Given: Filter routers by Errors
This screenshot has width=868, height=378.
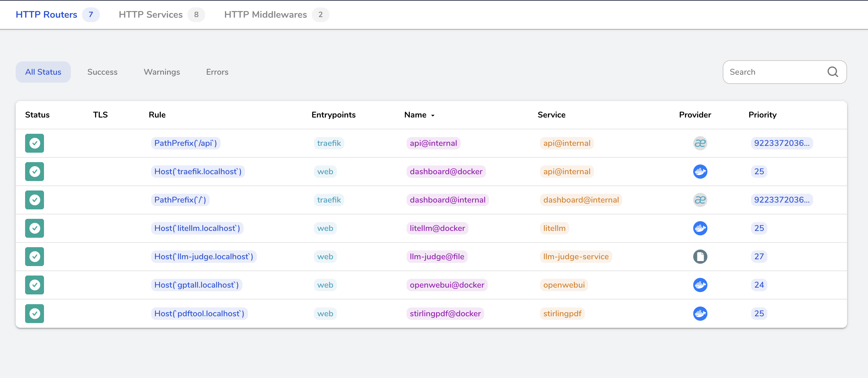Looking at the screenshot, I should 217,72.
